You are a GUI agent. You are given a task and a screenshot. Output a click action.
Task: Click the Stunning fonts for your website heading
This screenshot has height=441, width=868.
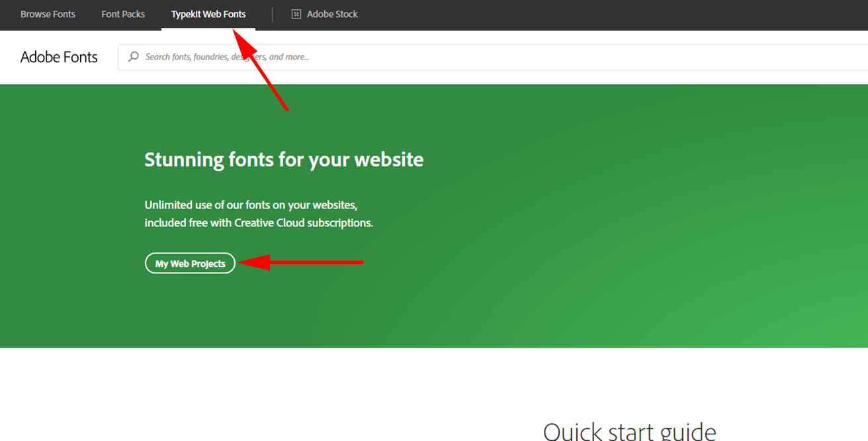click(x=284, y=160)
